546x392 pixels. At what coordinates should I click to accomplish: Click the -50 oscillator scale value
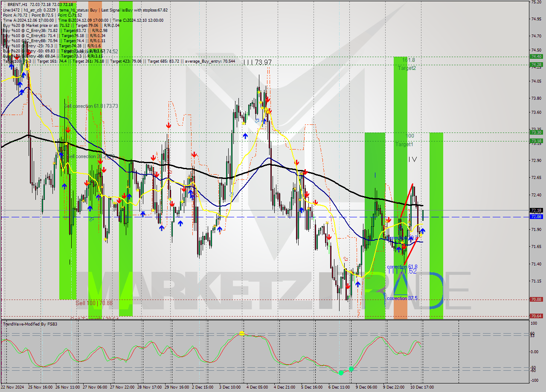533,367
